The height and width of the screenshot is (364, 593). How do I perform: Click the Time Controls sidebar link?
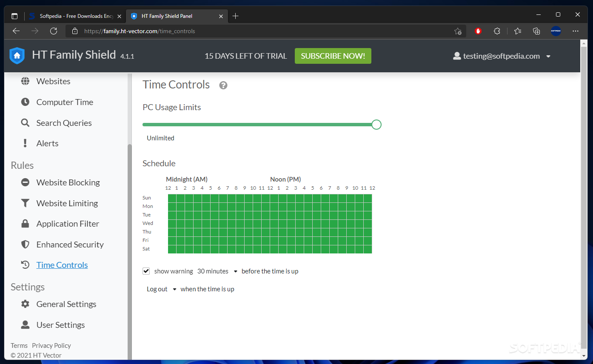point(62,265)
